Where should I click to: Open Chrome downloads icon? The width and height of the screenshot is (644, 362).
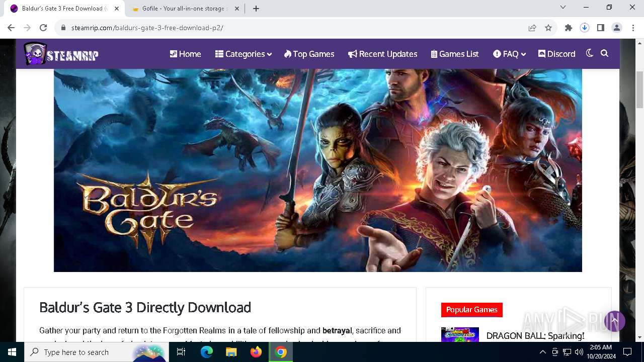[x=585, y=28]
